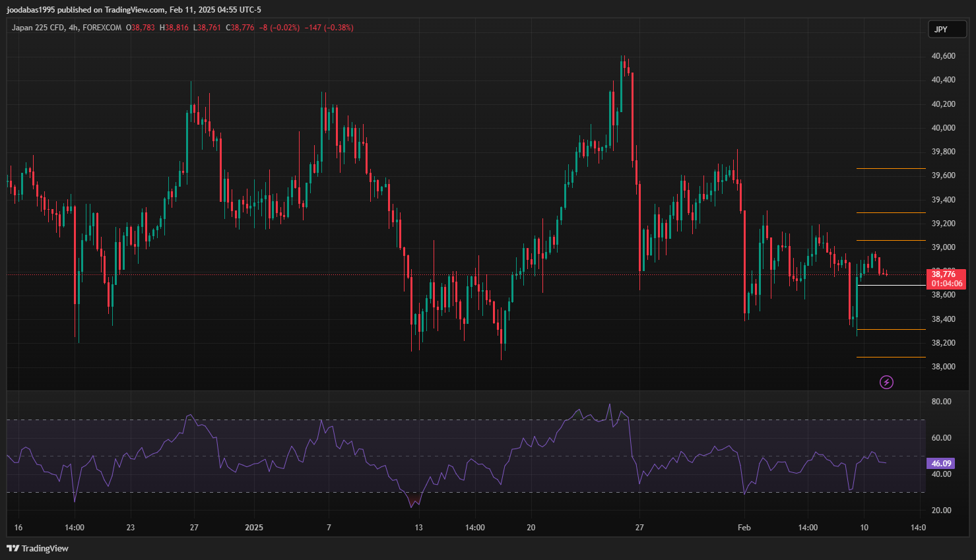Click the 10 date label on time axis
This screenshot has width=976, height=560.
click(x=864, y=528)
